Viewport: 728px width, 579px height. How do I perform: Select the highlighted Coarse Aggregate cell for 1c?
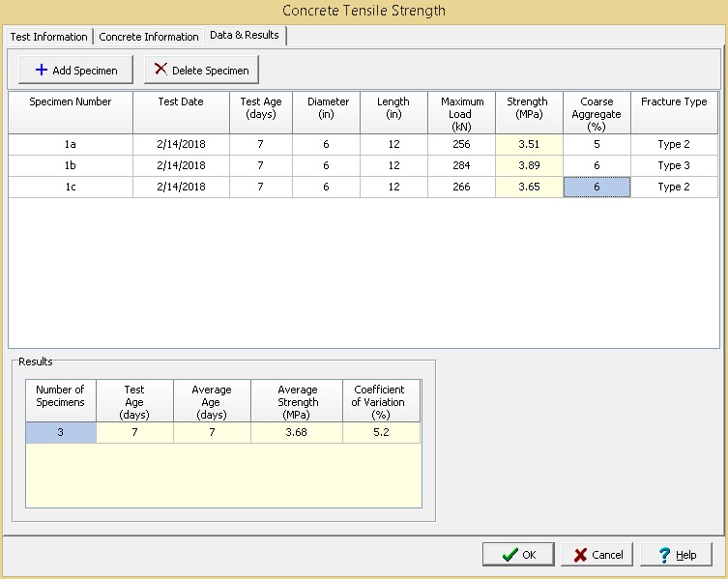(x=597, y=187)
